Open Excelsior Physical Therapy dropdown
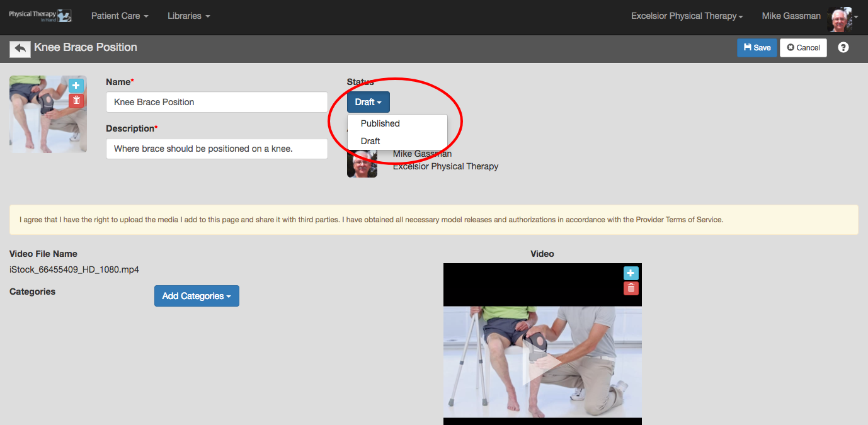The height and width of the screenshot is (425, 868). tap(687, 16)
